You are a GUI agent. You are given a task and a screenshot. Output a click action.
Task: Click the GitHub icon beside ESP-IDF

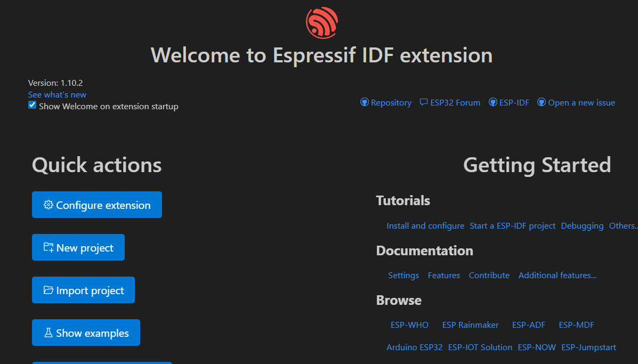(x=492, y=102)
